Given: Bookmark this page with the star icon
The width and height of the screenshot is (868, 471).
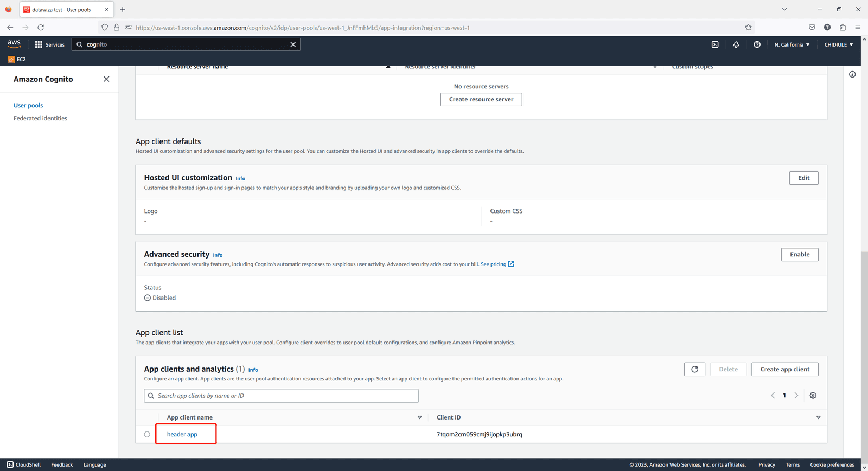Looking at the screenshot, I should (x=748, y=27).
